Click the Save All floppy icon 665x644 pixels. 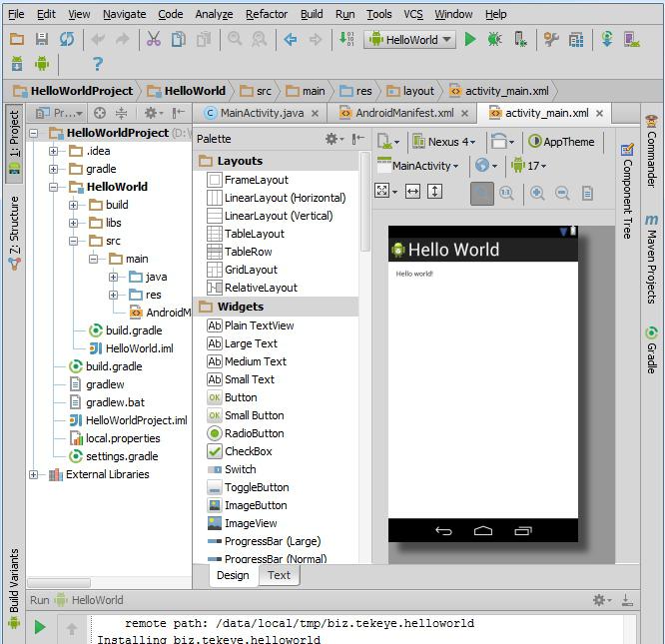point(41,39)
